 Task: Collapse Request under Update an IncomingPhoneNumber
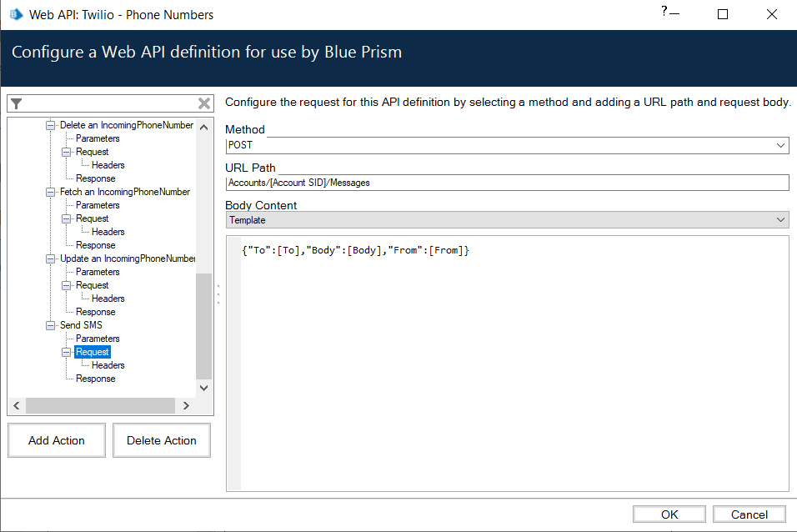pyautogui.click(x=66, y=285)
